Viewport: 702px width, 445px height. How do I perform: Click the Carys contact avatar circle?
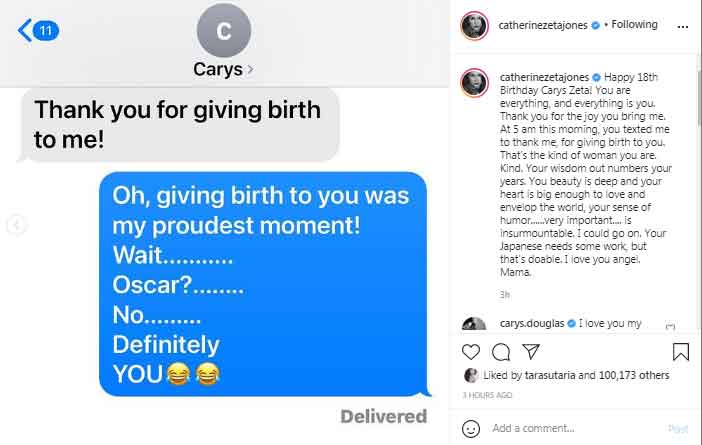[223, 30]
